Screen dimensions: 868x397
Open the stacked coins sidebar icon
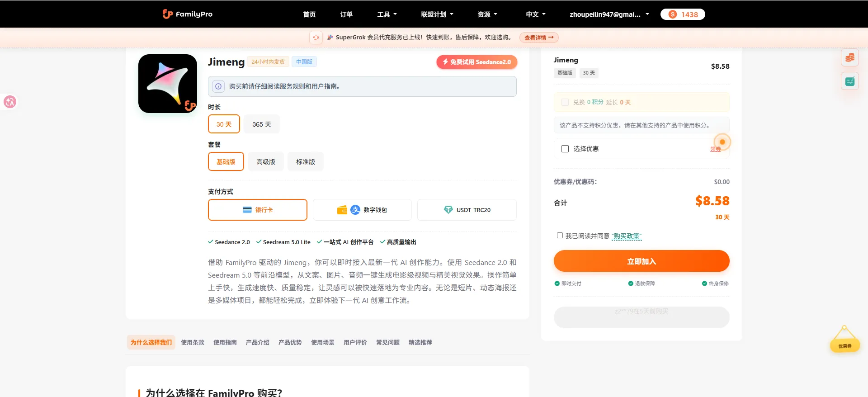click(850, 57)
